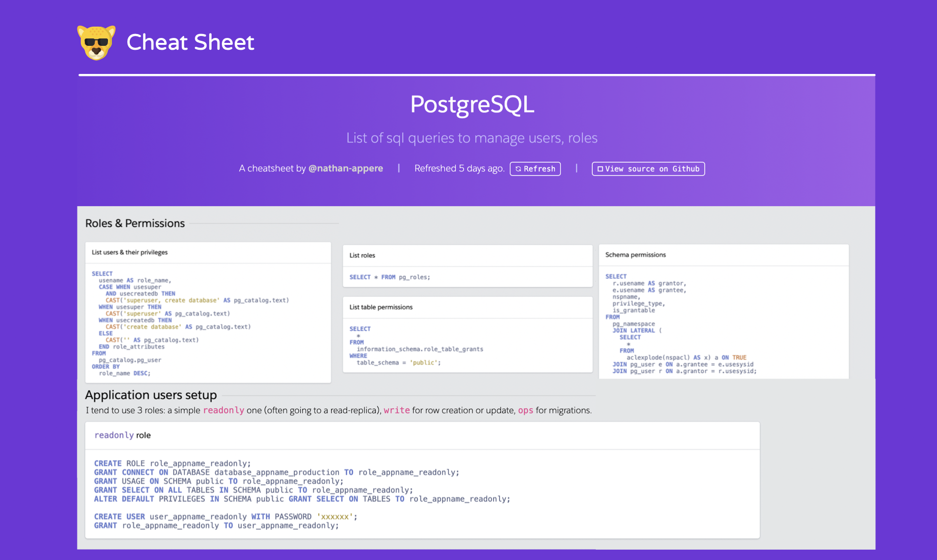Click the 'usename AS role_name,' line
Screen dimensions: 937x560
click(135, 280)
